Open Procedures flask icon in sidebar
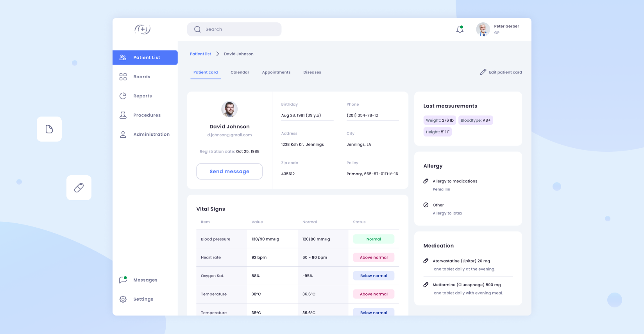The width and height of the screenshot is (644, 334). coord(123,115)
